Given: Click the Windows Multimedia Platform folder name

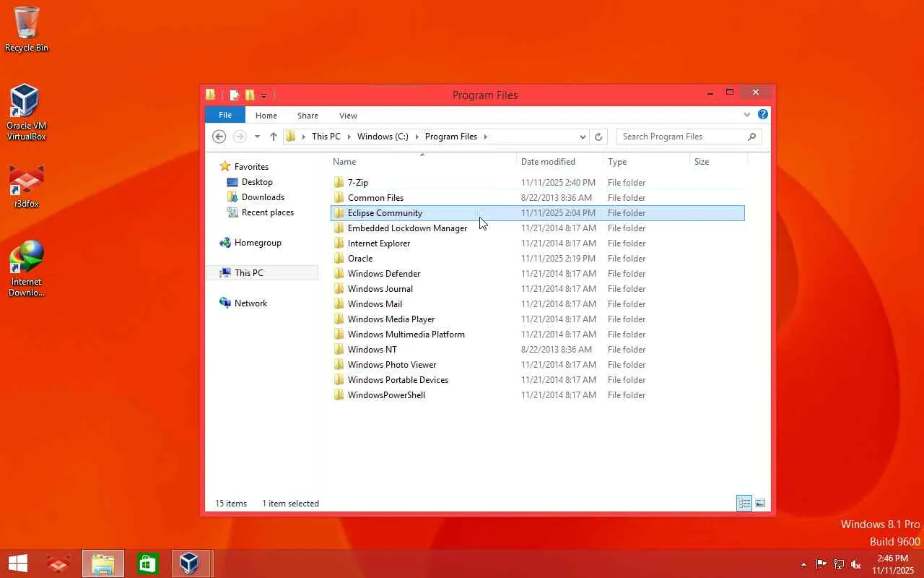Looking at the screenshot, I should point(406,335).
